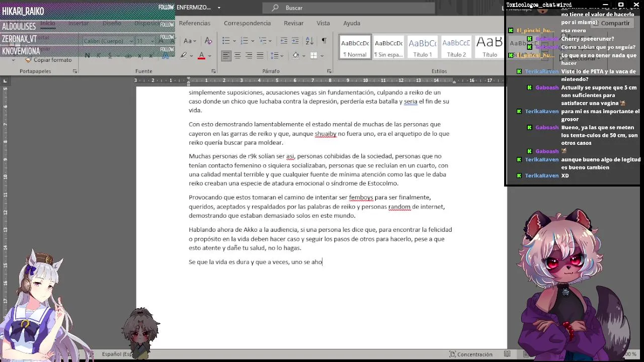Apply the Título style
The width and height of the screenshot is (644, 362).
pos(490,47)
